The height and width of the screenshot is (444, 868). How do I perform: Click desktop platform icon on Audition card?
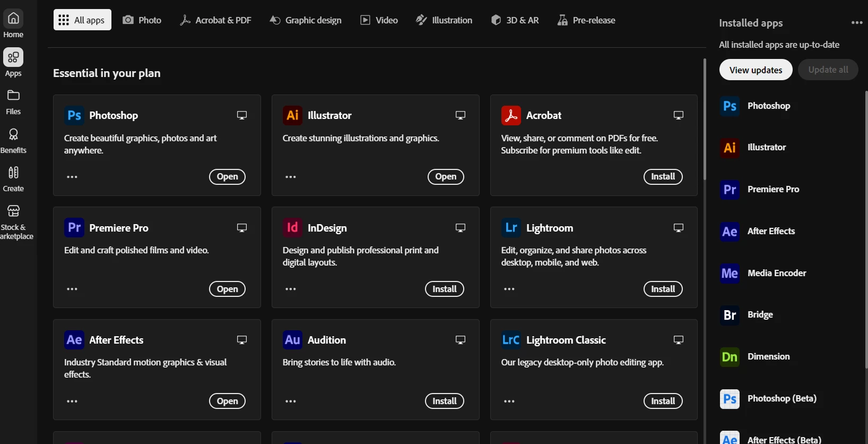tap(461, 340)
